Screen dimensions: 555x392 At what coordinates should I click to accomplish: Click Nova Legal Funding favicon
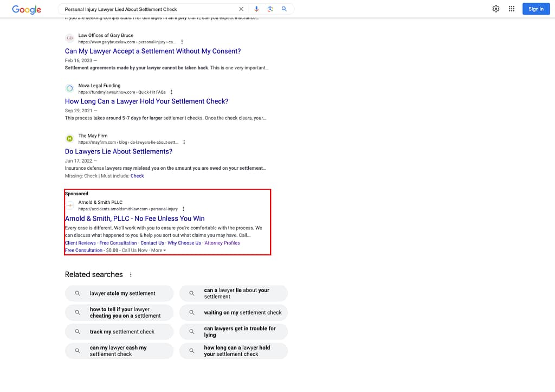[70, 88]
